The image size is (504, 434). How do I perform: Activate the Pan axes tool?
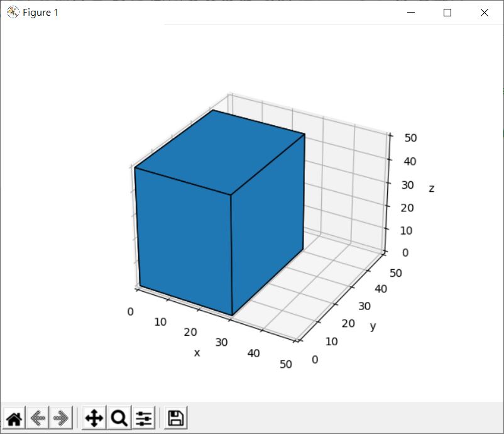click(94, 418)
